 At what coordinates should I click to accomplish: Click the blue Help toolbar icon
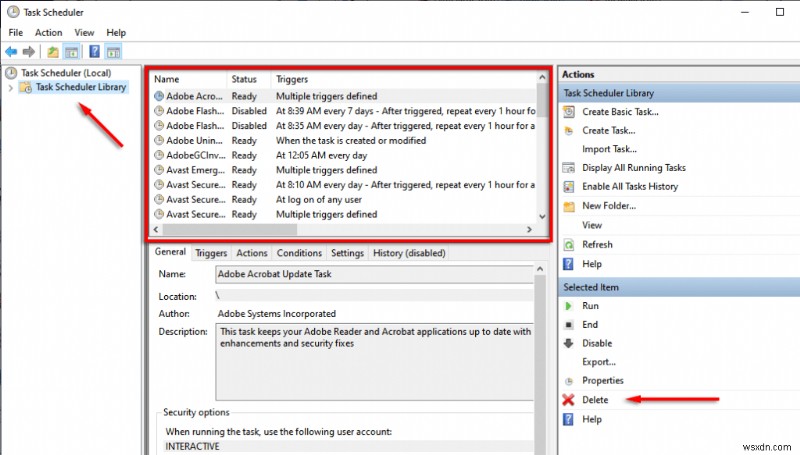(x=94, y=51)
